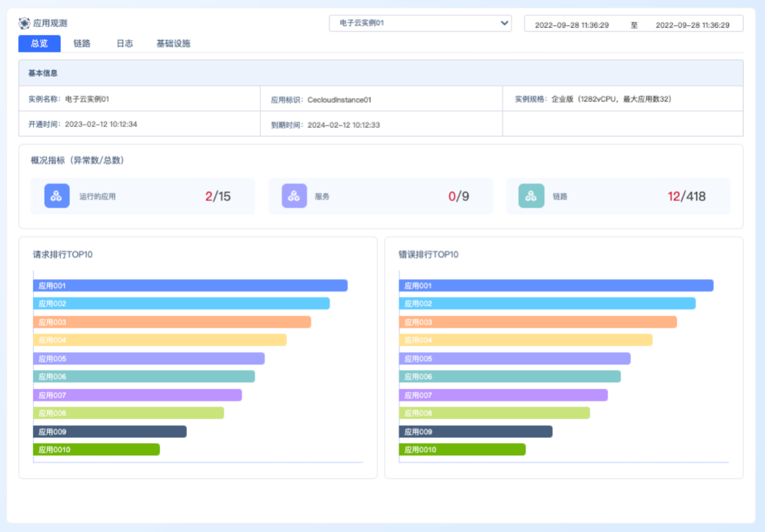Click 应用001 bar in 错误排行TOP10
Screen dimensions: 765x532
(557, 286)
